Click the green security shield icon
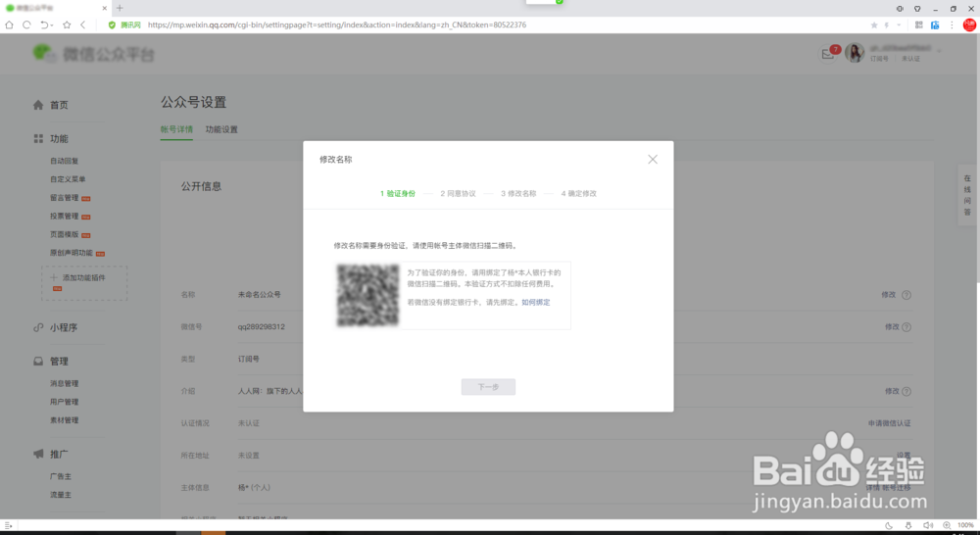The image size is (980, 535). 112,25
